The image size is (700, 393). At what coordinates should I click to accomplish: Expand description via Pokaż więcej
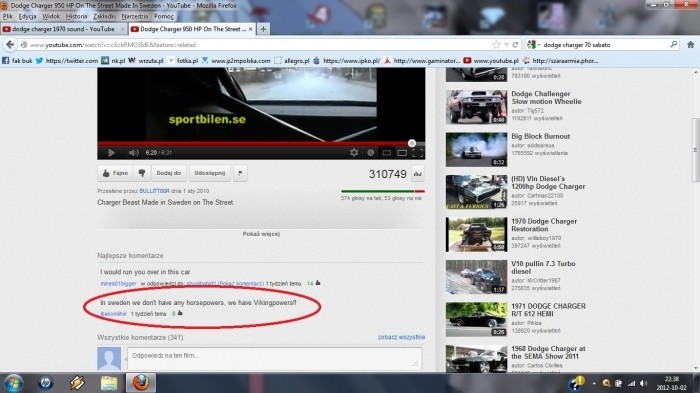tap(261, 234)
